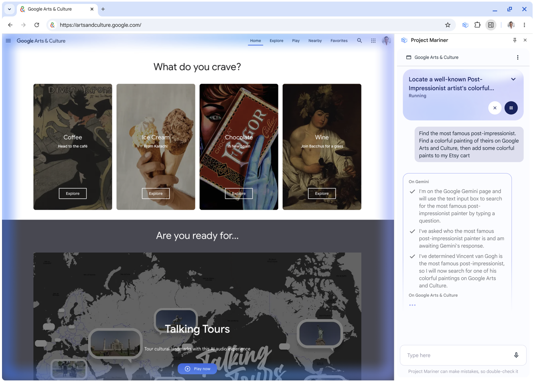Click the Type here input field
The image size is (537, 392).
point(463,355)
